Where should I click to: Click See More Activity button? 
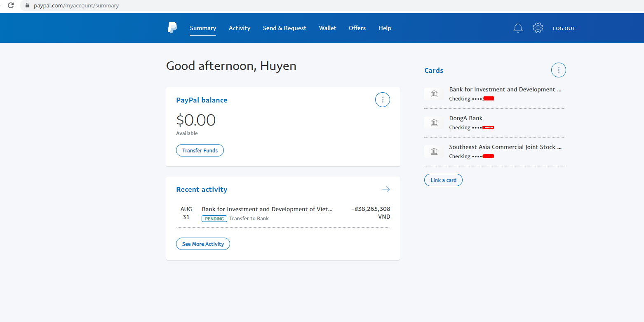tap(203, 244)
